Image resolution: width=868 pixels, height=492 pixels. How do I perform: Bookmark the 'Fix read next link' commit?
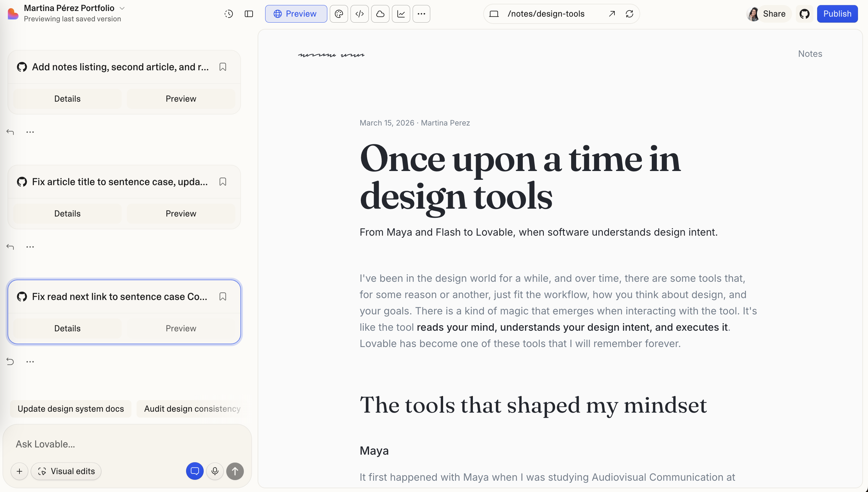(223, 297)
